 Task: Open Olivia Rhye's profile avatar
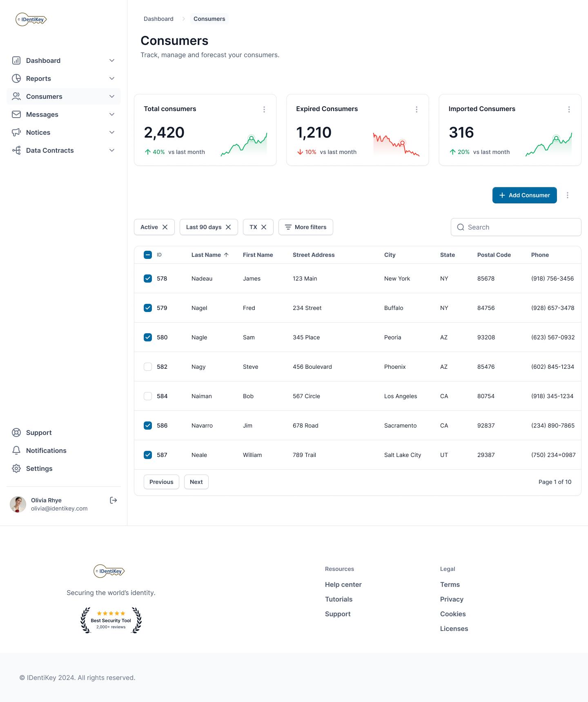pyautogui.click(x=18, y=504)
